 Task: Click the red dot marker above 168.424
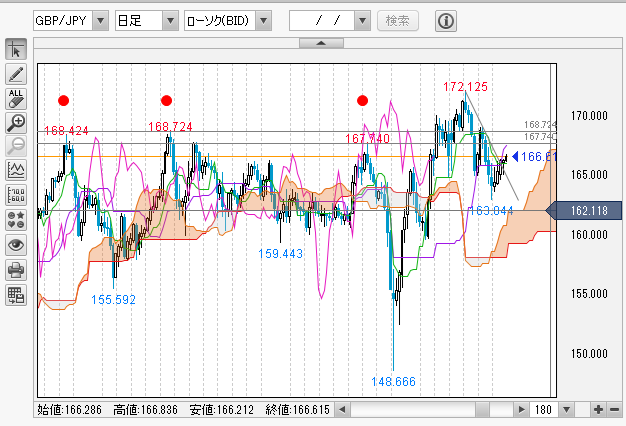[63, 101]
